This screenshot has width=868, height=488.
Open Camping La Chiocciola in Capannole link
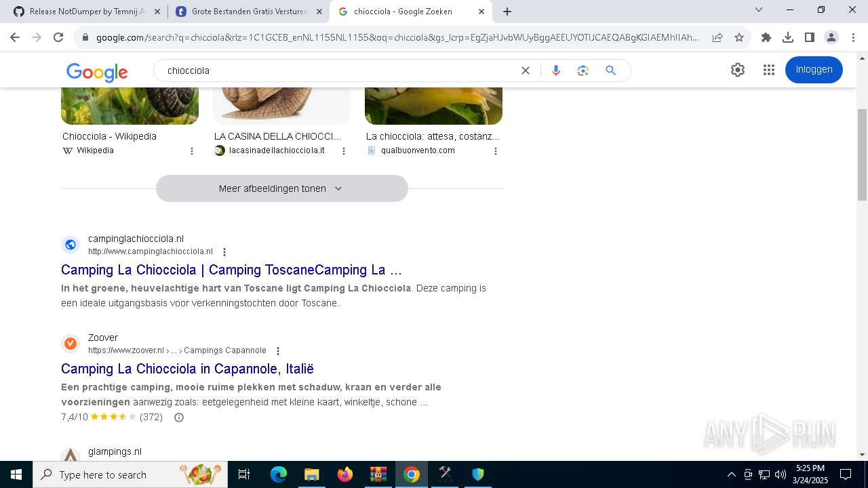[x=187, y=369]
